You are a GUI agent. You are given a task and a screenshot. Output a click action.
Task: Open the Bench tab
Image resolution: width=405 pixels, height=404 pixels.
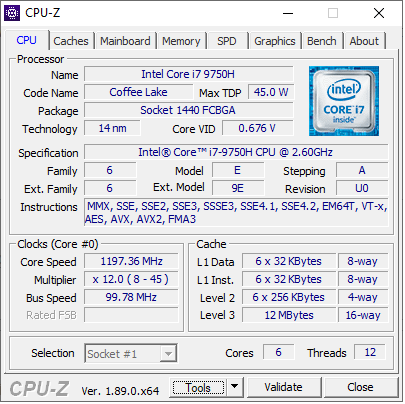(x=322, y=41)
